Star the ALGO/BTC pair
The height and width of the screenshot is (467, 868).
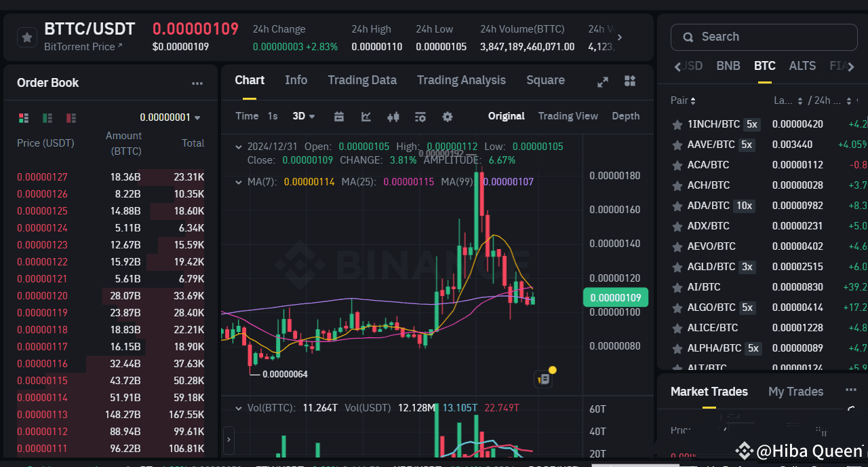click(x=677, y=308)
